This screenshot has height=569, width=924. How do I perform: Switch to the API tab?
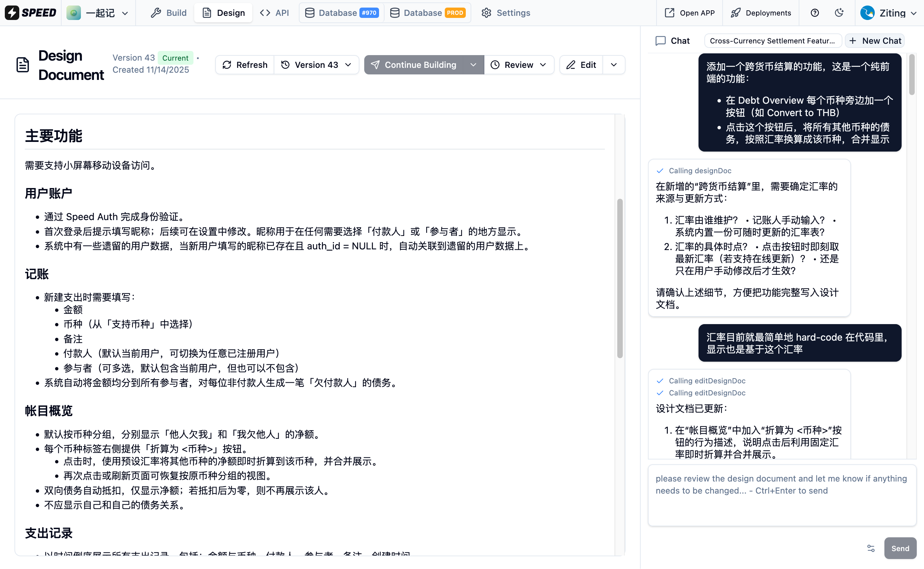click(x=274, y=13)
